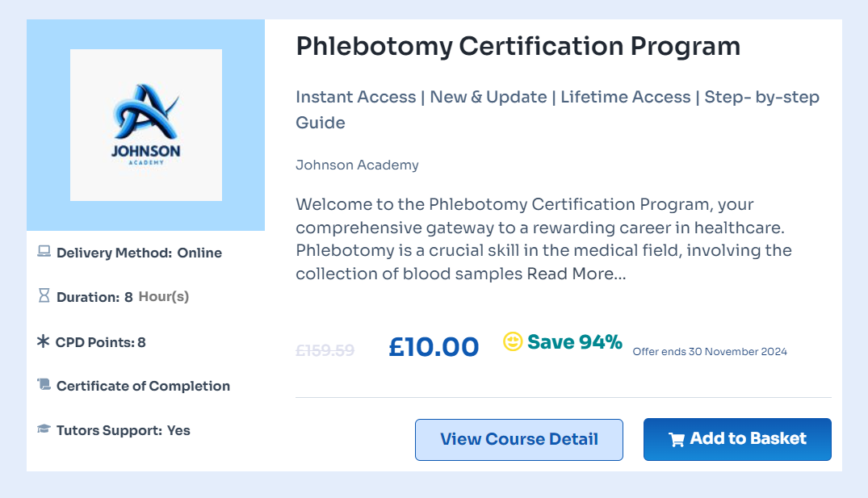868x498 pixels.
Task: Click the smiley face next to Save 94%
Action: 512,342
